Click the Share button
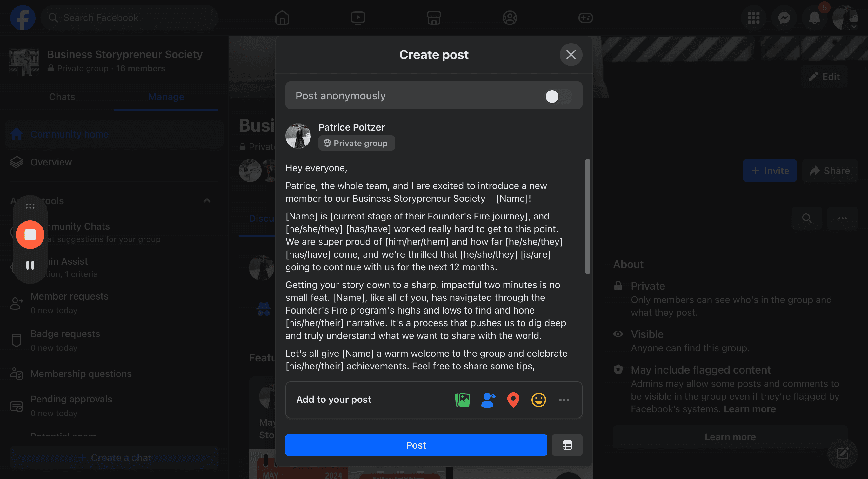This screenshot has width=868, height=479. [x=830, y=171]
